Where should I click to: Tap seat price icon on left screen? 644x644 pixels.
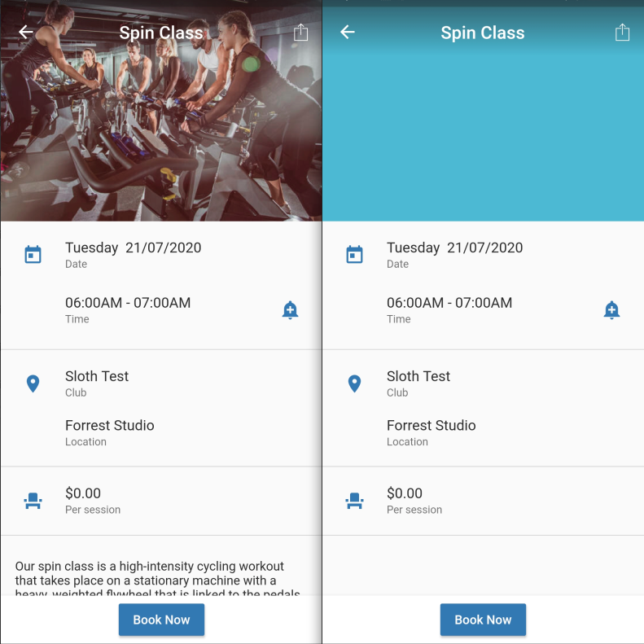[33, 501]
